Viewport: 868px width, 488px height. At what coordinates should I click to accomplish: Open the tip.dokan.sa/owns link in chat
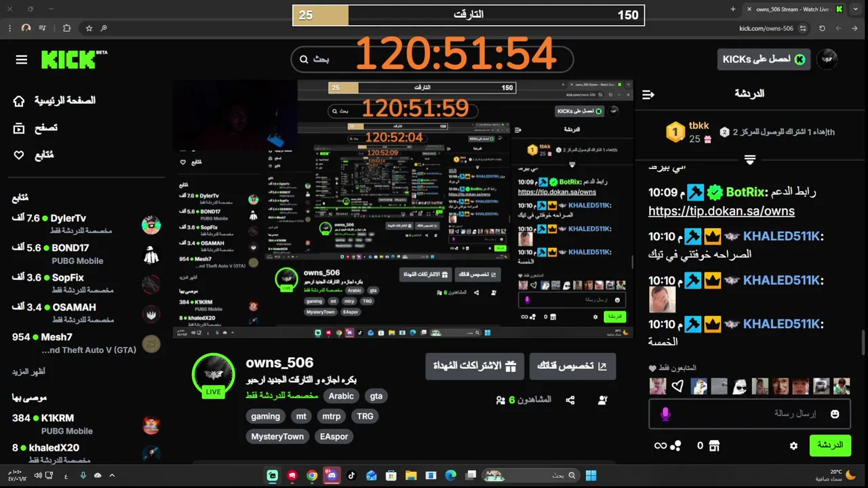pyautogui.click(x=722, y=211)
